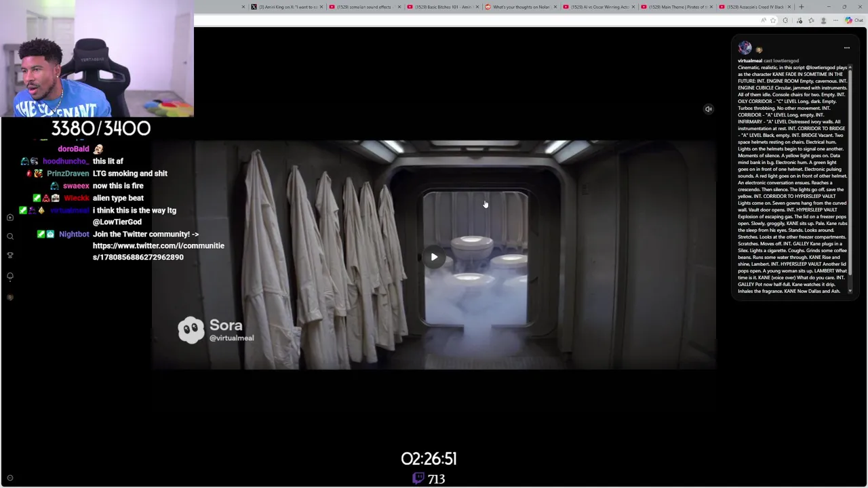
Task: Add this page to favorites star
Action: [x=773, y=20]
